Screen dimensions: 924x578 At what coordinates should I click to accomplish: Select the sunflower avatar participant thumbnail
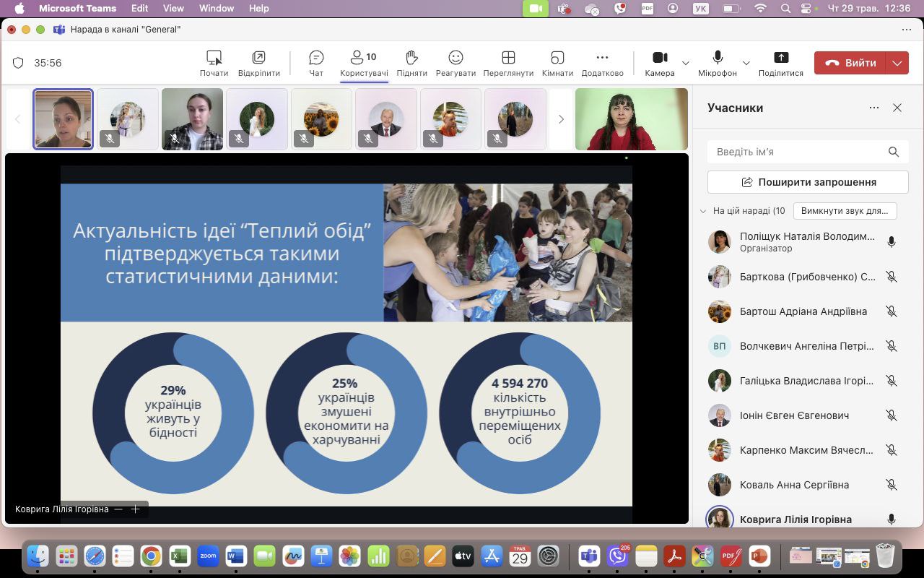pyautogui.click(x=321, y=119)
